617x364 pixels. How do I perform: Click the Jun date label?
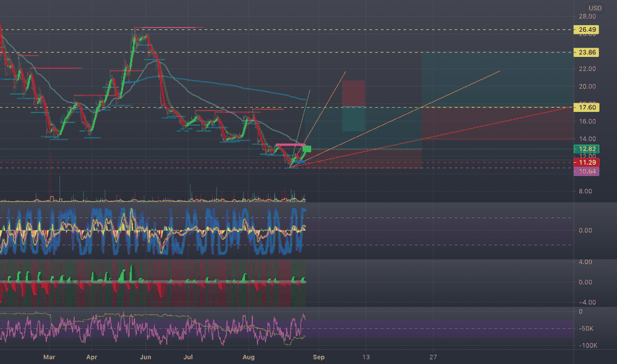point(146,357)
